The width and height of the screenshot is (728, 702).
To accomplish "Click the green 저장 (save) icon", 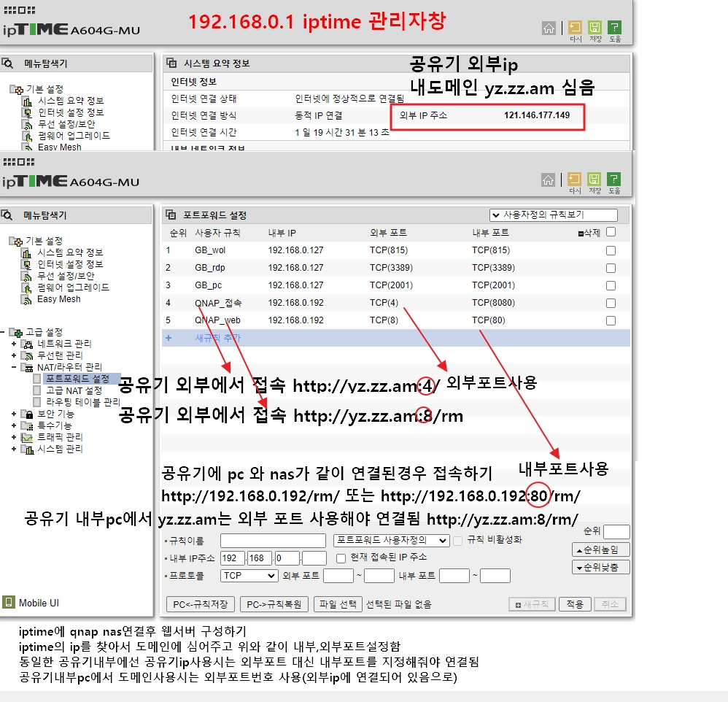I will point(595,27).
